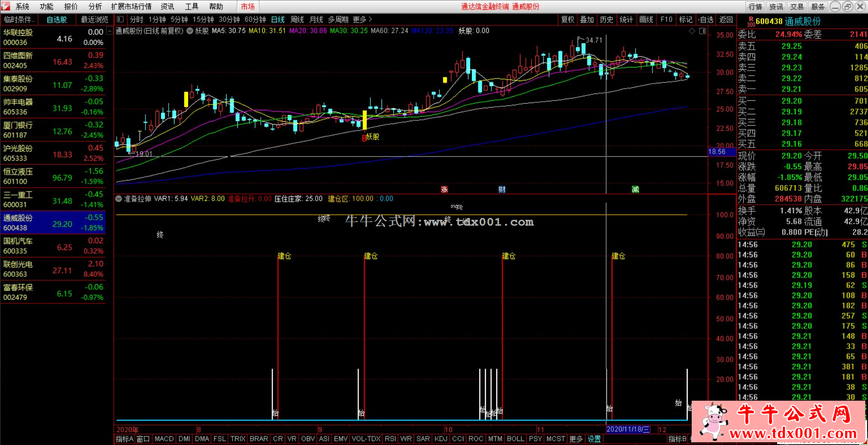Select 四维图新 in the watchlist
The height and width of the screenshot is (445, 868).
tap(53, 61)
